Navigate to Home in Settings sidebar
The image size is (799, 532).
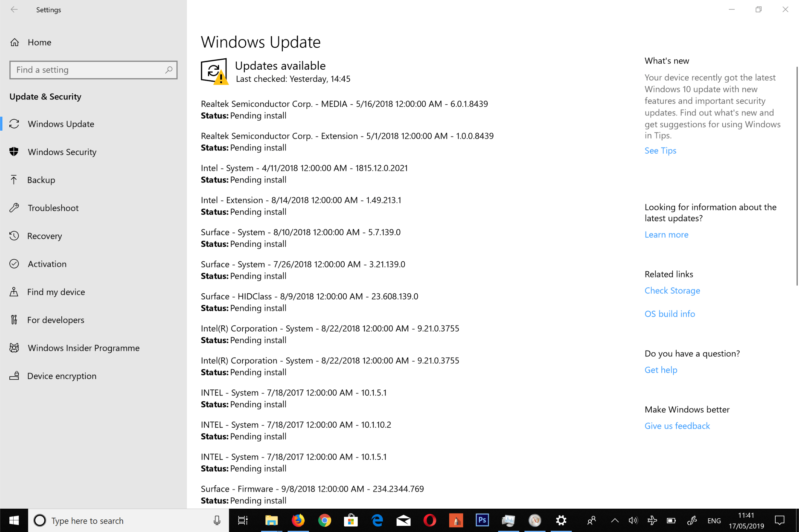pos(39,42)
